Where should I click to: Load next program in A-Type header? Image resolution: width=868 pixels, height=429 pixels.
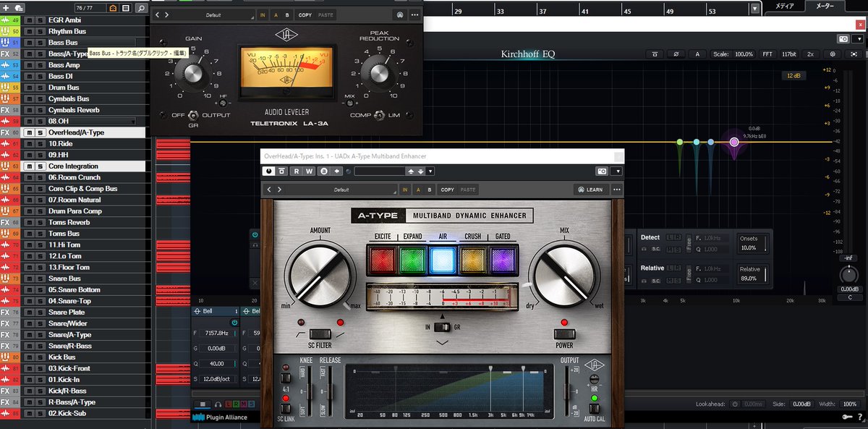[x=420, y=171]
